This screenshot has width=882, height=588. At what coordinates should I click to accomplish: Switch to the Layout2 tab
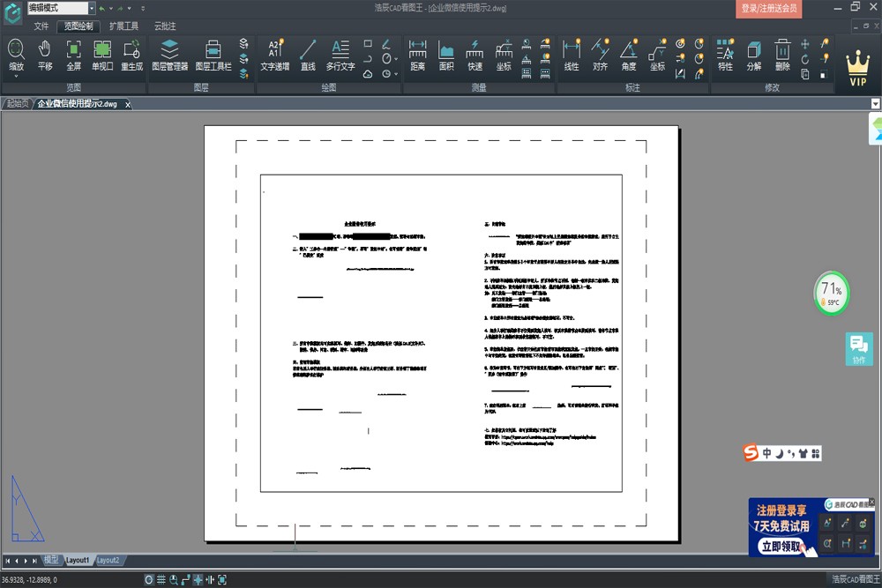[108, 561]
